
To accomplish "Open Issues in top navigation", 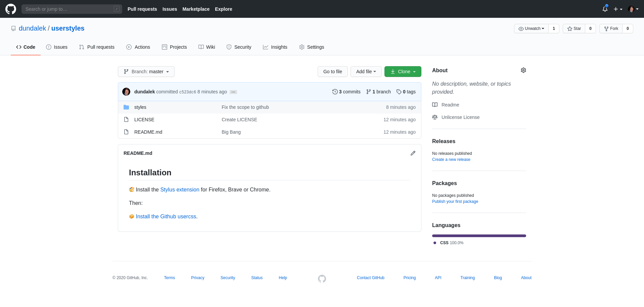I will (170, 9).
